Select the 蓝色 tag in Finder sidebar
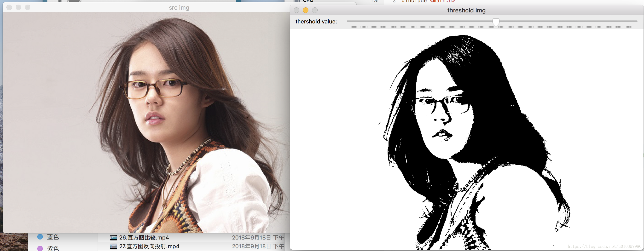This screenshot has height=251, width=644. click(x=53, y=237)
